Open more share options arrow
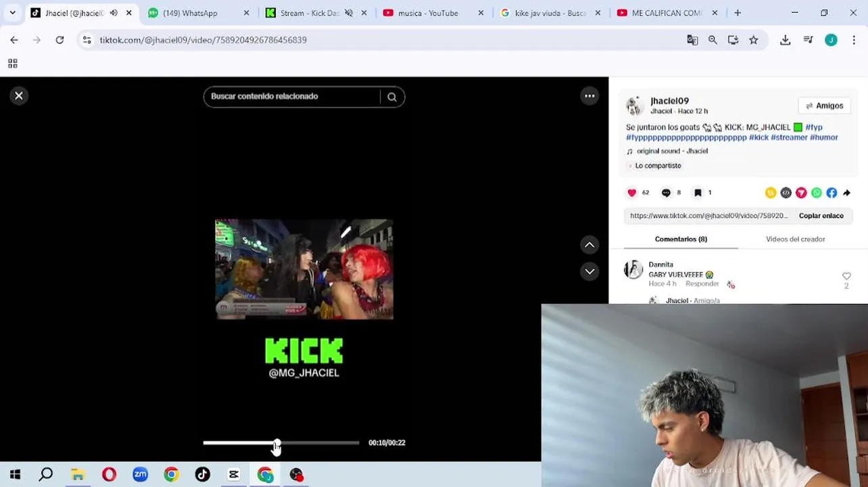 point(846,193)
